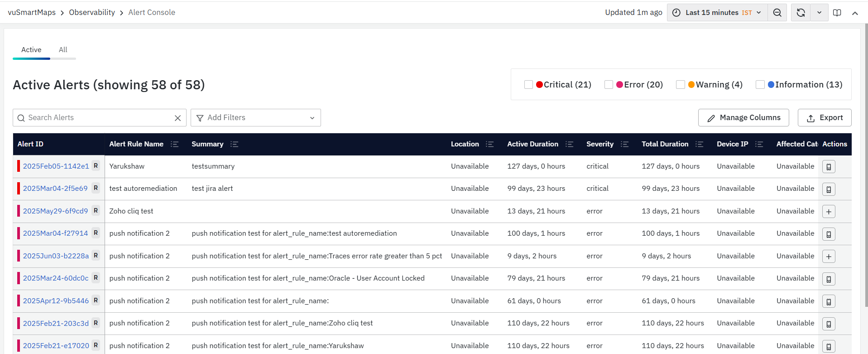Clear search with the X icon
Viewport: 868px width, 354px height.
(177, 118)
